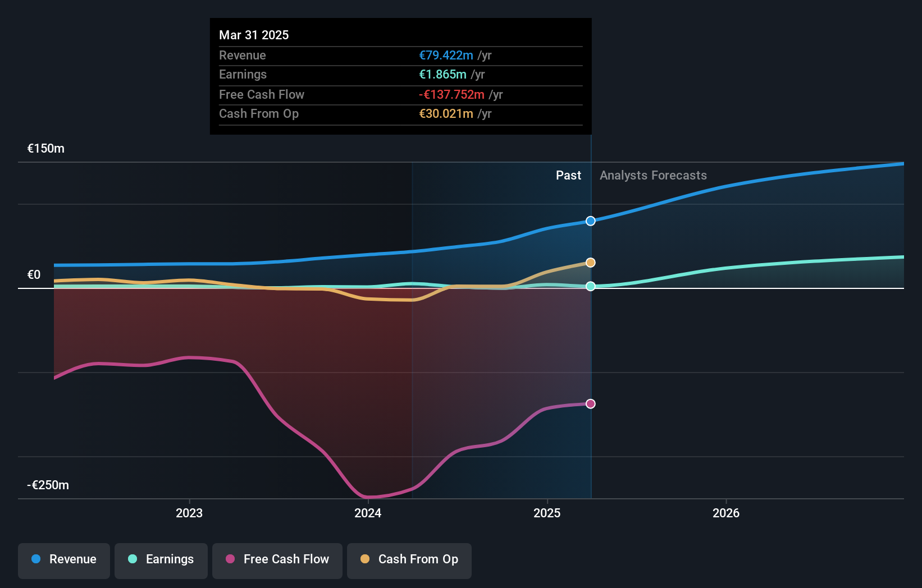The image size is (922, 588).
Task: Toggle the Earnings series off
Action: (161, 561)
